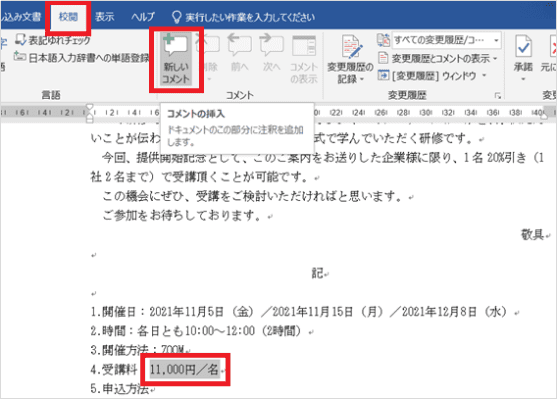
Task: Toggle コメントの表示 icon
Action: pyautogui.click(x=304, y=59)
